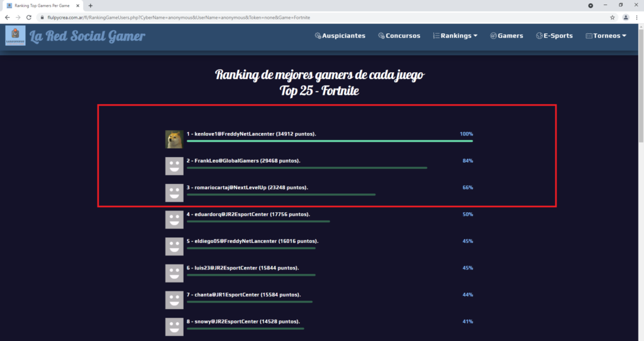Click kenlove1@FreddyNetLancenter ranking text

click(252, 134)
